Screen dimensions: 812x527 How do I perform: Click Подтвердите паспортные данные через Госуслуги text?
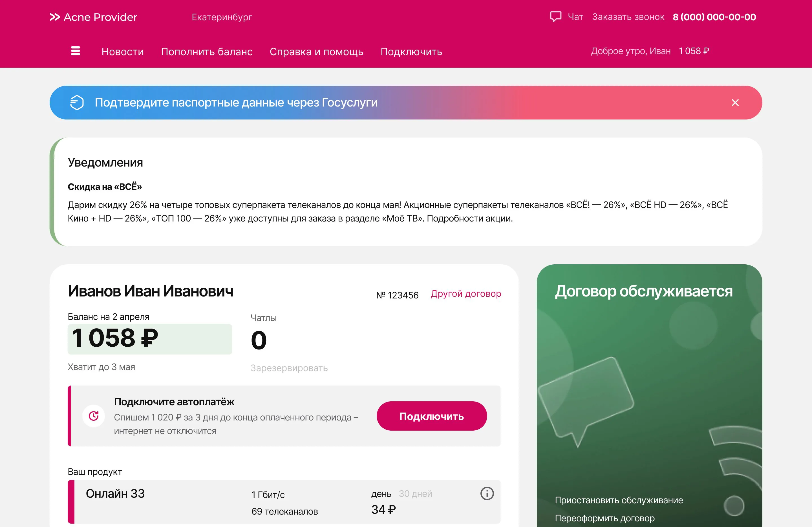pyautogui.click(x=236, y=102)
